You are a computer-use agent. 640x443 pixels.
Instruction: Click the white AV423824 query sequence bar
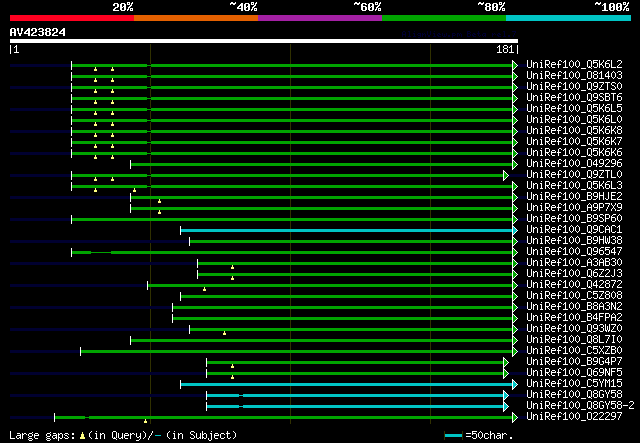[264, 41]
